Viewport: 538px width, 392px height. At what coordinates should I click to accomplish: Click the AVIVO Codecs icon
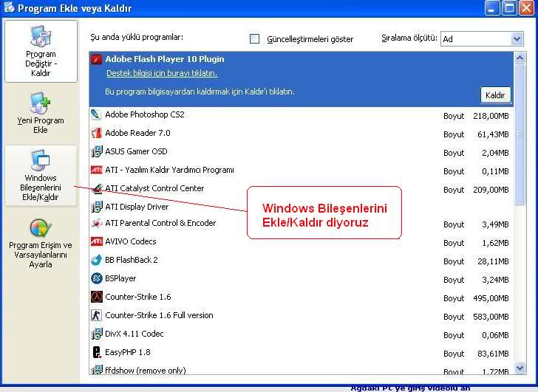[96, 241]
